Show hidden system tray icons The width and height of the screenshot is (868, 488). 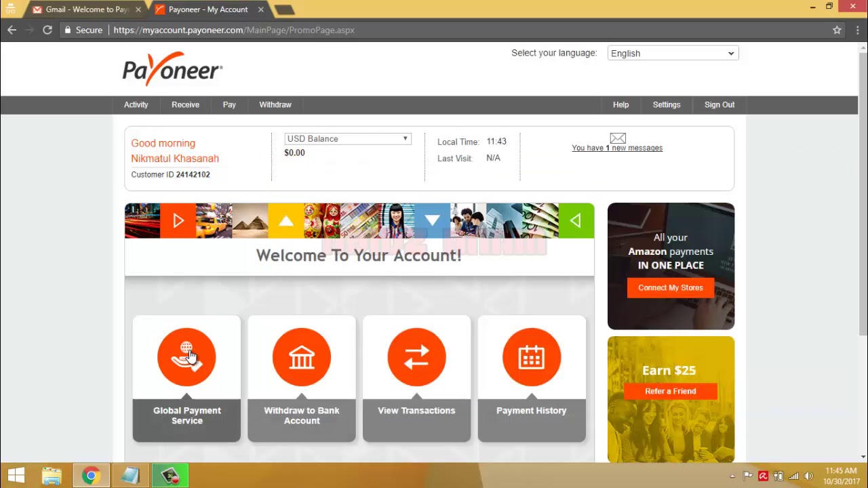[732, 476]
